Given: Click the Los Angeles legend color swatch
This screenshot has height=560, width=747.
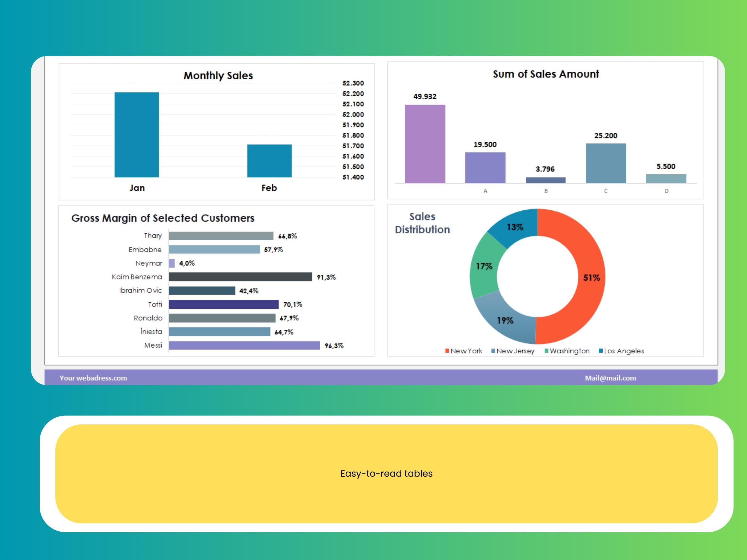Looking at the screenshot, I should click(601, 351).
